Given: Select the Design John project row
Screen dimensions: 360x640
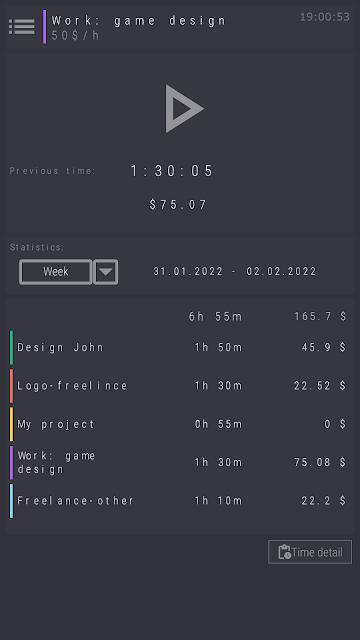Looking at the screenshot, I should 178,347.
